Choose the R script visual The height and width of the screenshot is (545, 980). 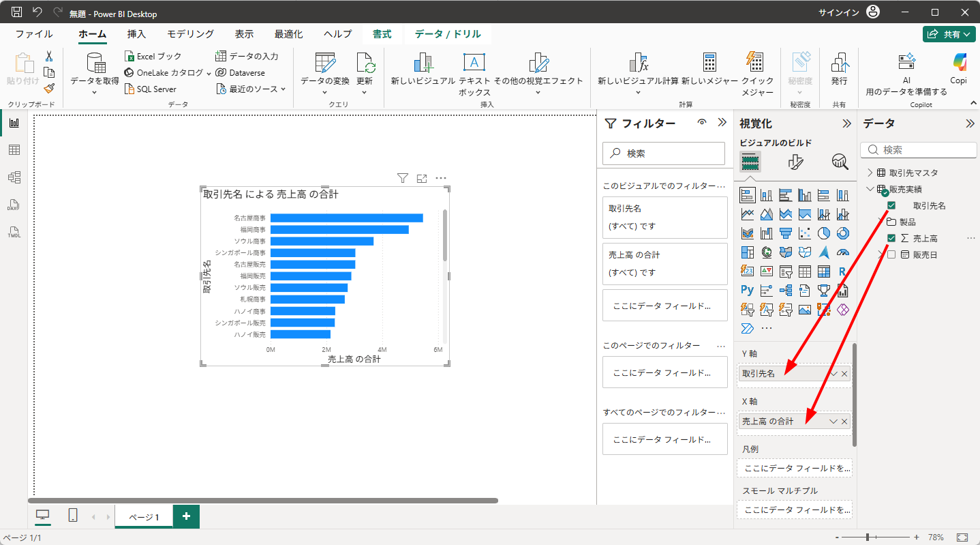click(x=842, y=271)
